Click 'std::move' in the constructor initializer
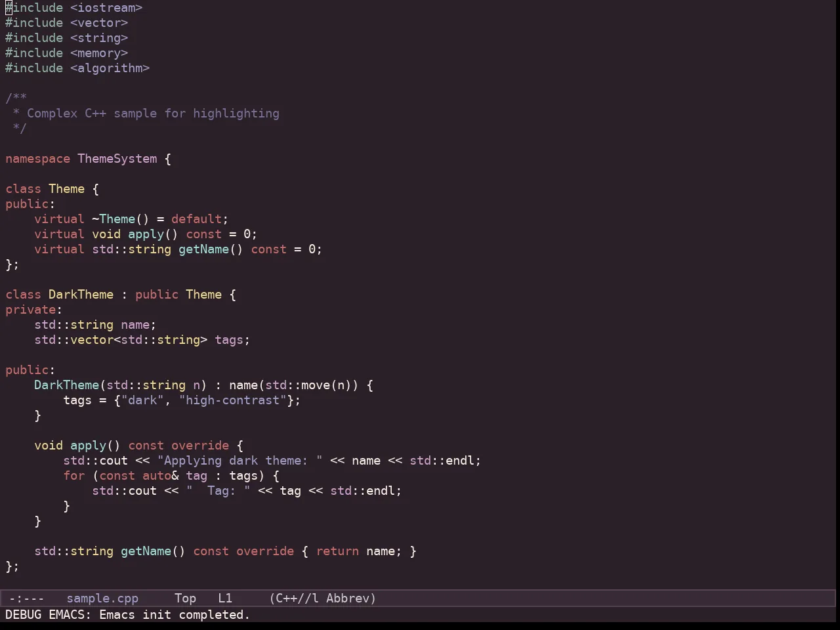 (x=297, y=385)
